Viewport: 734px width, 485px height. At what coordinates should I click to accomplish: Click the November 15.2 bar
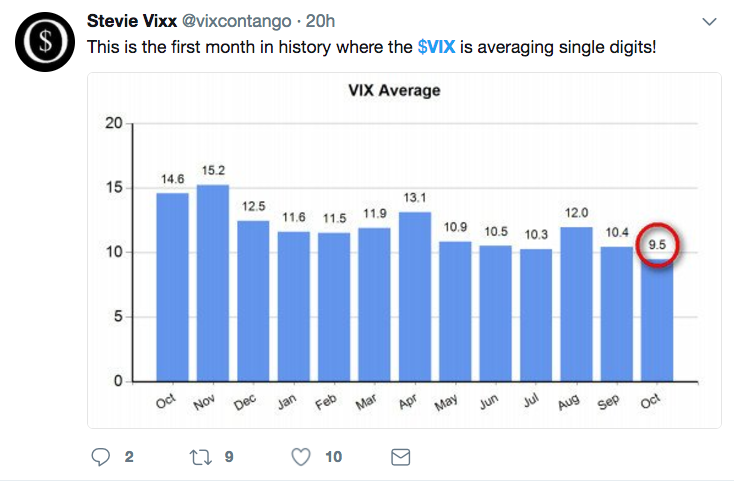click(213, 283)
